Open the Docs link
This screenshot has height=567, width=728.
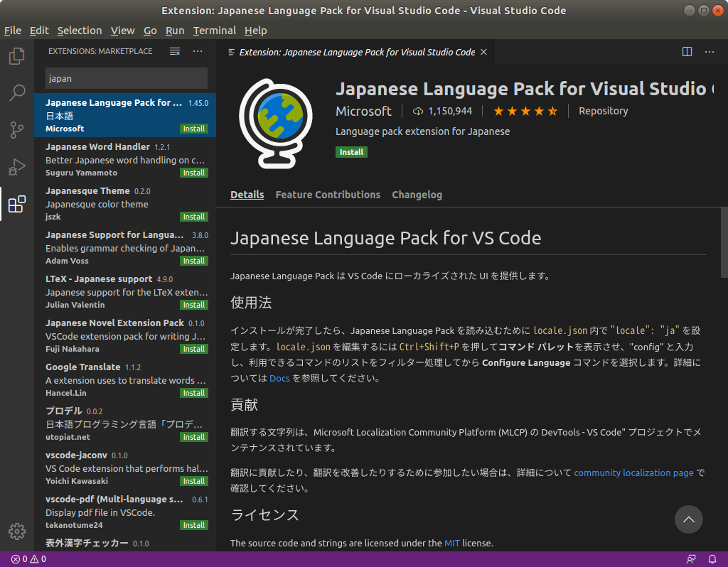279,378
